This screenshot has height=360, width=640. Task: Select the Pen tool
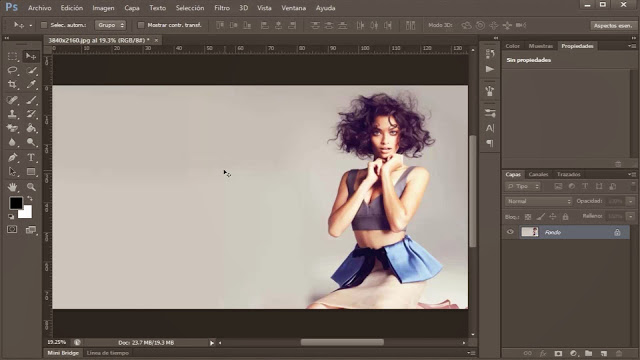tap(12, 158)
